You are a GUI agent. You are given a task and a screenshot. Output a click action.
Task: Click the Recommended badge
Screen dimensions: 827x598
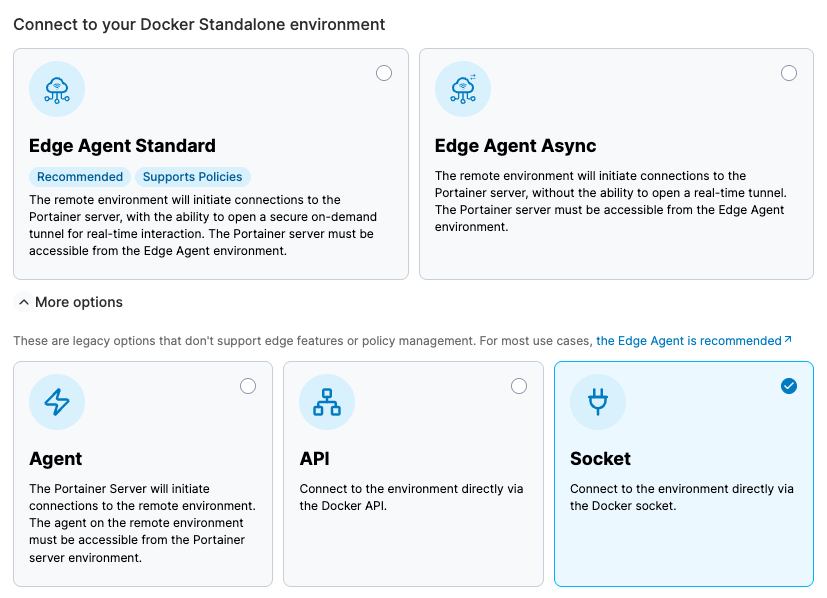click(80, 177)
